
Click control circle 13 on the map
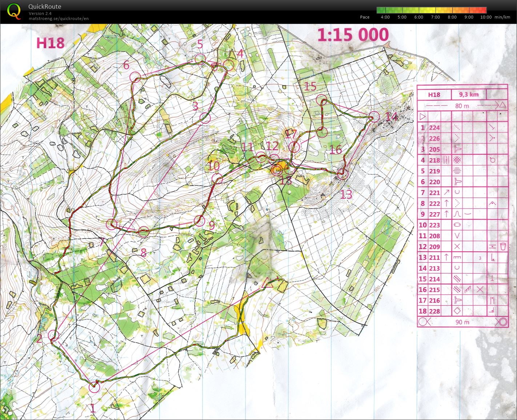tap(343, 175)
